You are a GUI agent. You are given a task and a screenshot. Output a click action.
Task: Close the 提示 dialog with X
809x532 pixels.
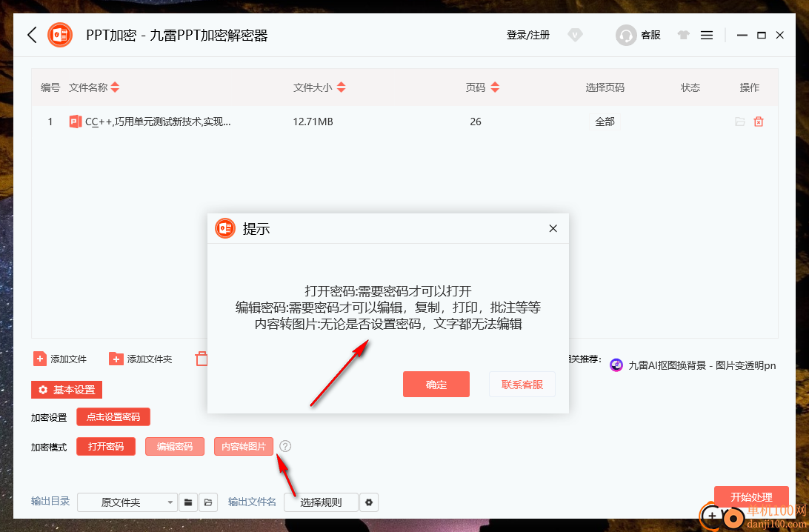(x=553, y=228)
